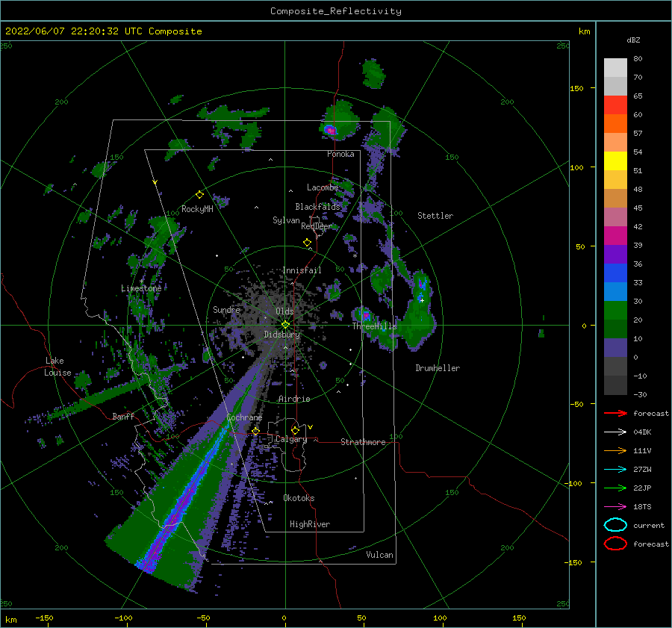Click the Stettler city label
The width and height of the screenshot is (672, 628).
[x=435, y=216]
